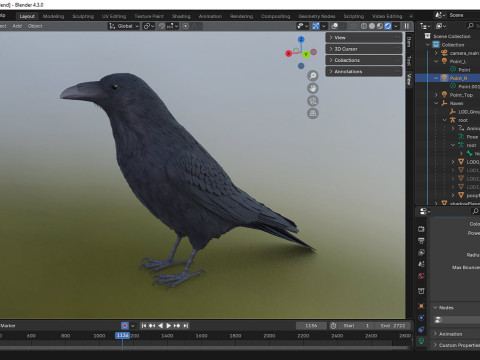Expand the View panel in sidebar
Viewport: 480px width, 360px height.
(x=364, y=38)
